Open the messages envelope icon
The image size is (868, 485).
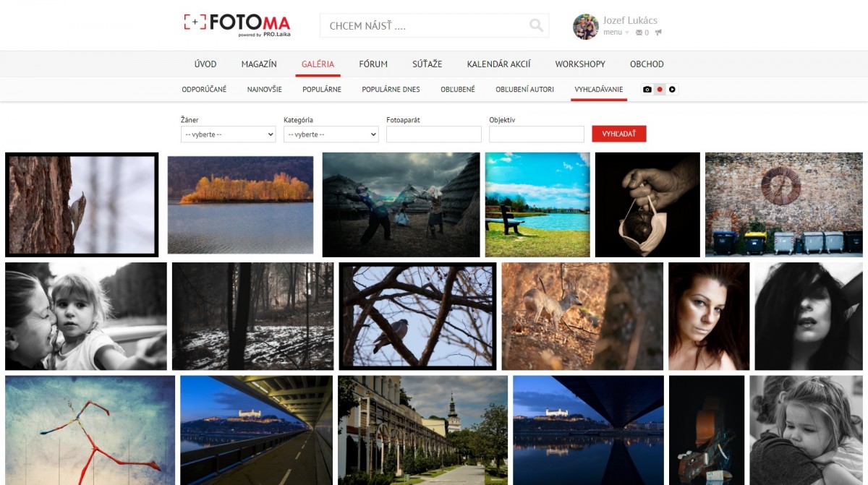point(639,33)
